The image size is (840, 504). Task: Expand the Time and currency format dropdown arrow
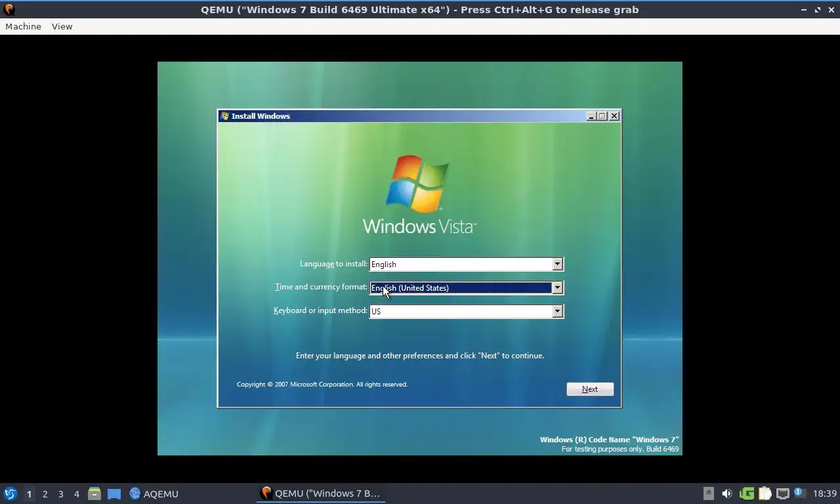pyautogui.click(x=557, y=287)
